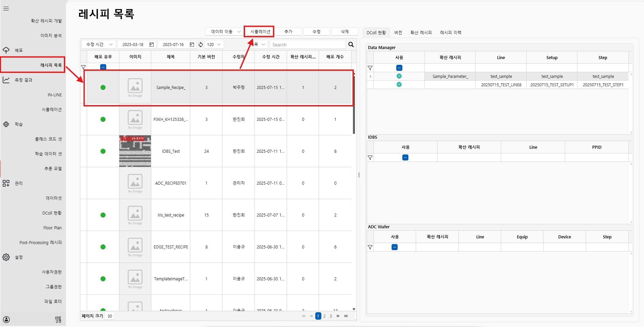644x327 pixels.
Task: Open the 수정 시간 dropdown
Action: tap(99, 45)
